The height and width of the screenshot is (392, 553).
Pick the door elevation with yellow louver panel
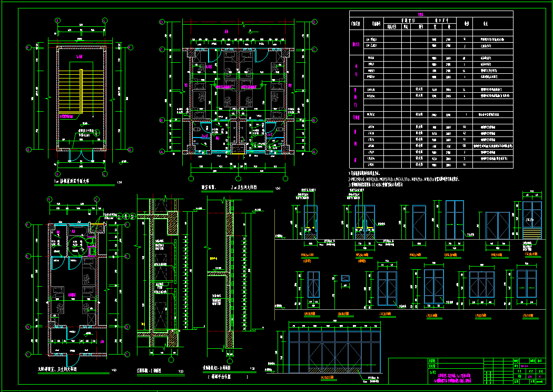[x=532, y=220]
